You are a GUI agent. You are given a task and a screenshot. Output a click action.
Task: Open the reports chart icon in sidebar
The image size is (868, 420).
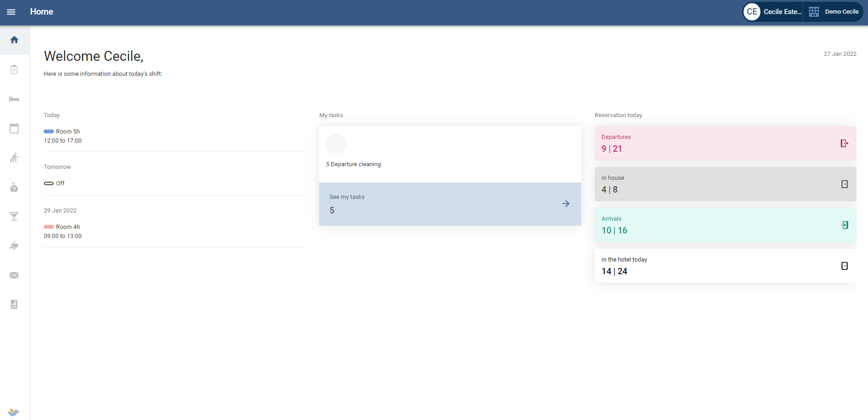coord(15,304)
